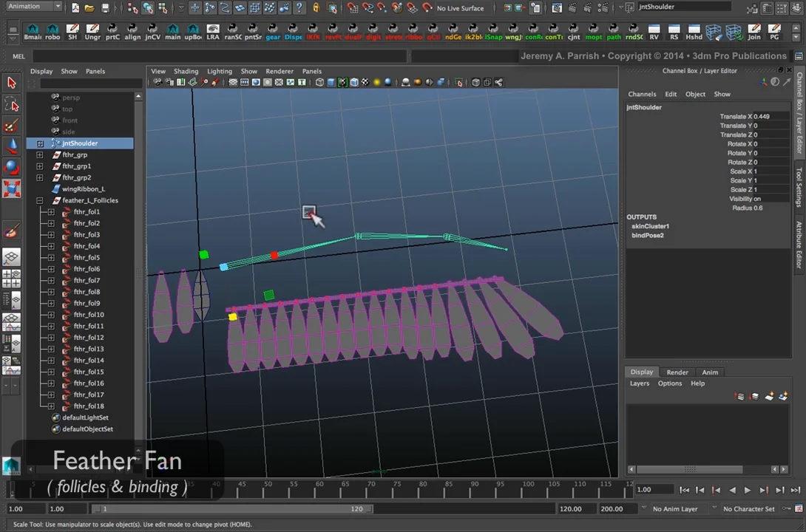This screenshot has height=532, width=806.
Task: Select the arrow Select tool in the toolbox
Action: click(x=11, y=83)
